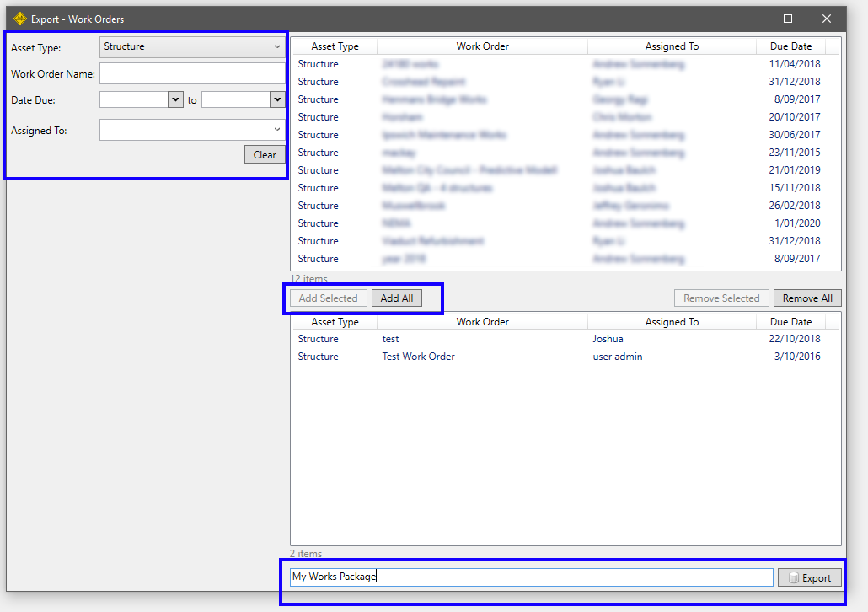Click the app logo icon in title bar
Image resolution: width=868 pixels, height=612 pixels.
point(20,19)
